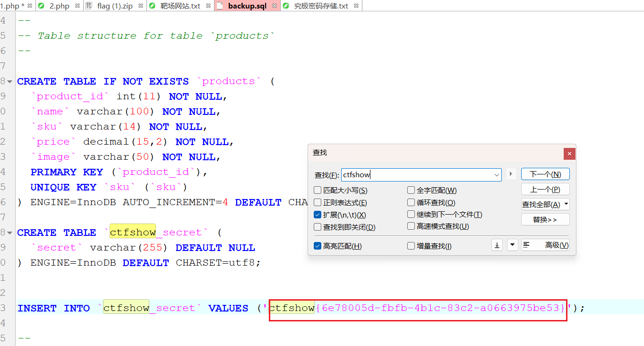The width and height of the screenshot is (644, 346).
Task: Close the 2.php tab with its x icon
Action: coord(77,6)
